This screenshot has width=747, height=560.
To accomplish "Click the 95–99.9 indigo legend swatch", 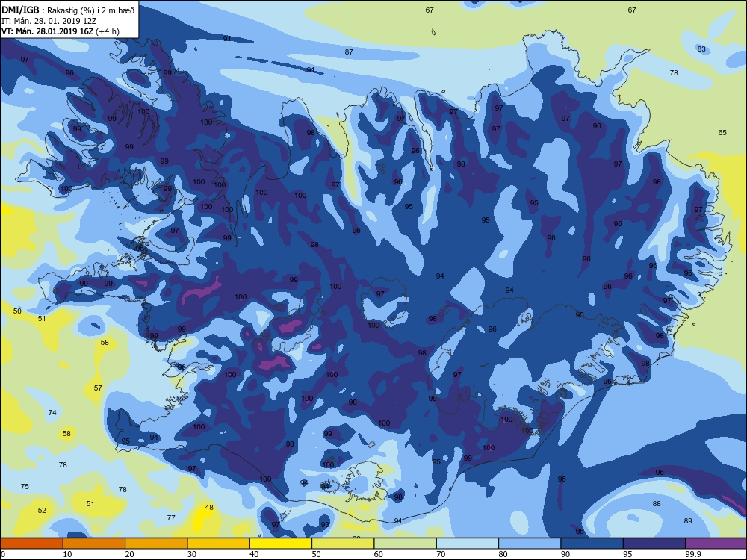I will click(654, 544).
